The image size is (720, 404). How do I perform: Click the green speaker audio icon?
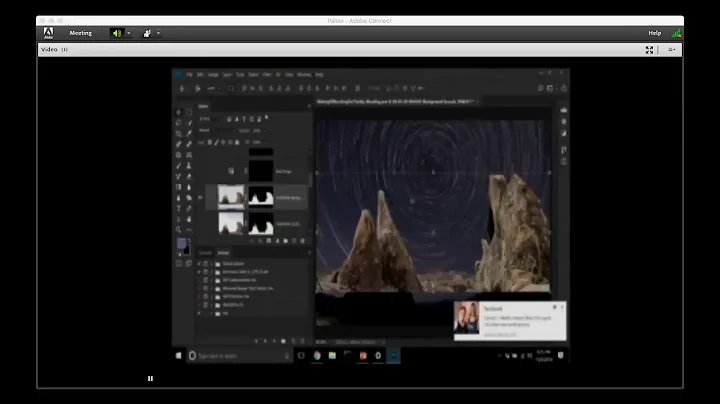[117, 33]
